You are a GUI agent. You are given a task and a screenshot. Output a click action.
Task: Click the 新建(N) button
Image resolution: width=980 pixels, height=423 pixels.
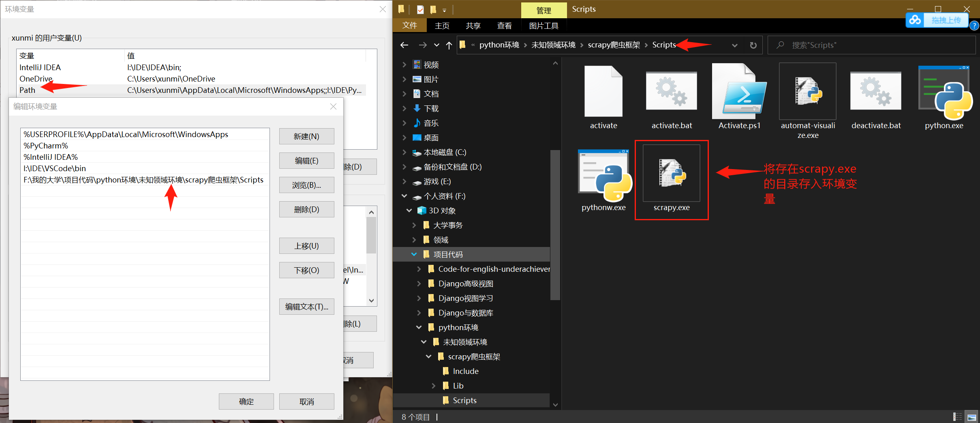click(306, 136)
